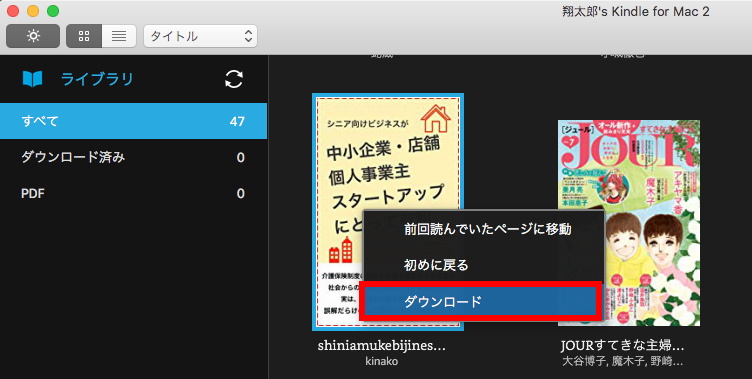Click the green macOS fullscreen button

[x=53, y=11]
